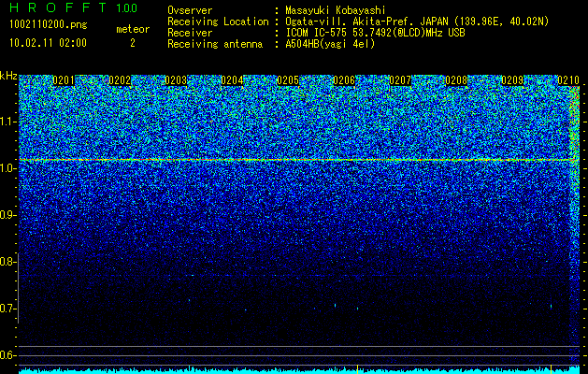Screen dimensions: 588x374
Task: Click the date stamp 10.02.11 02:00
Action: point(48,43)
